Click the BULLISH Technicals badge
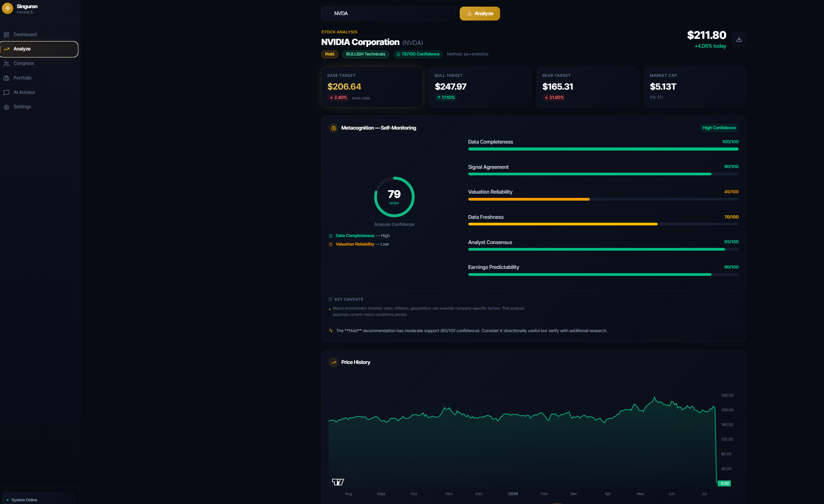The width and height of the screenshot is (824, 504). tap(365, 54)
